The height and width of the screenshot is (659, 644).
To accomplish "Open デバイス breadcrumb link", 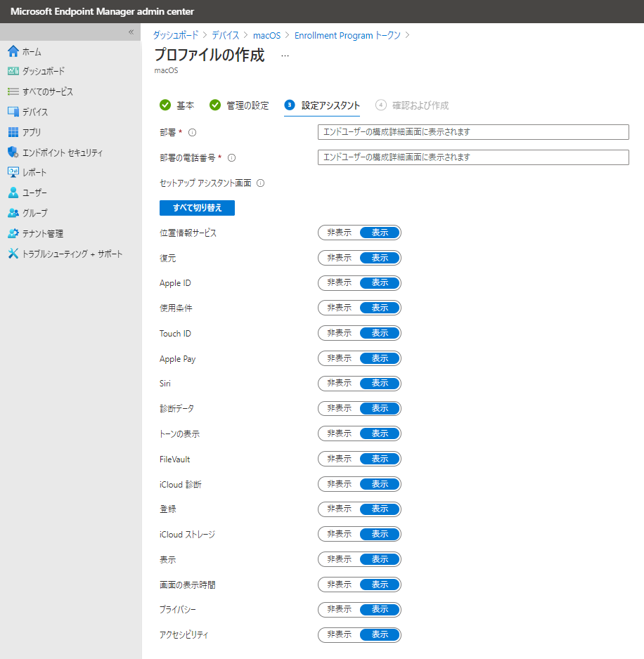I will (225, 35).
